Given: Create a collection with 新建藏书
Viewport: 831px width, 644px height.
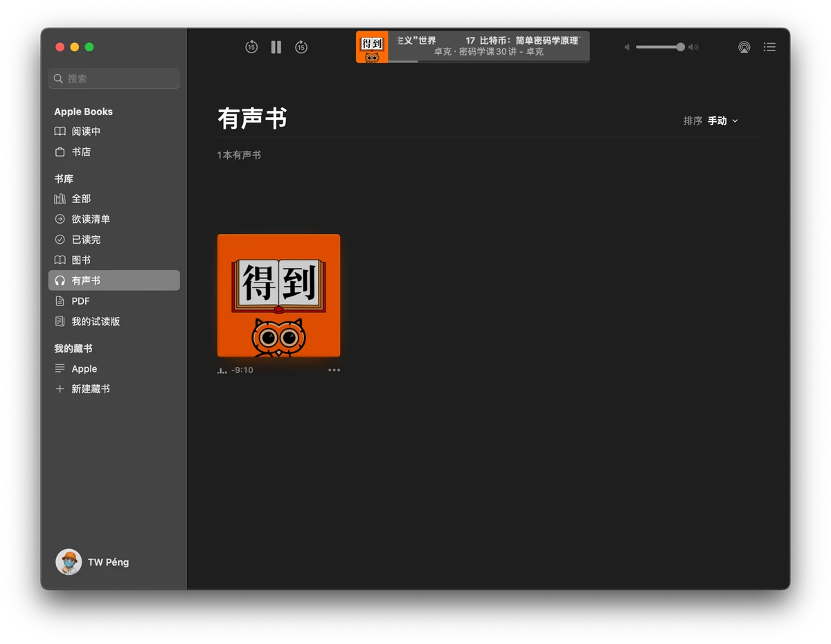Looking at the screenshot, I should tap(114, 389).
